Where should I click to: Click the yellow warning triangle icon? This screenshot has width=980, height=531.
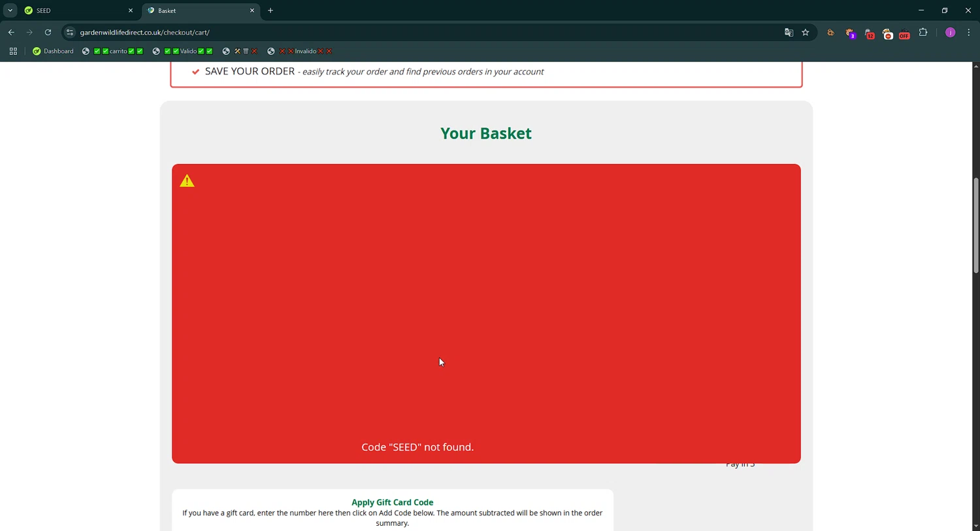[187, 181]
